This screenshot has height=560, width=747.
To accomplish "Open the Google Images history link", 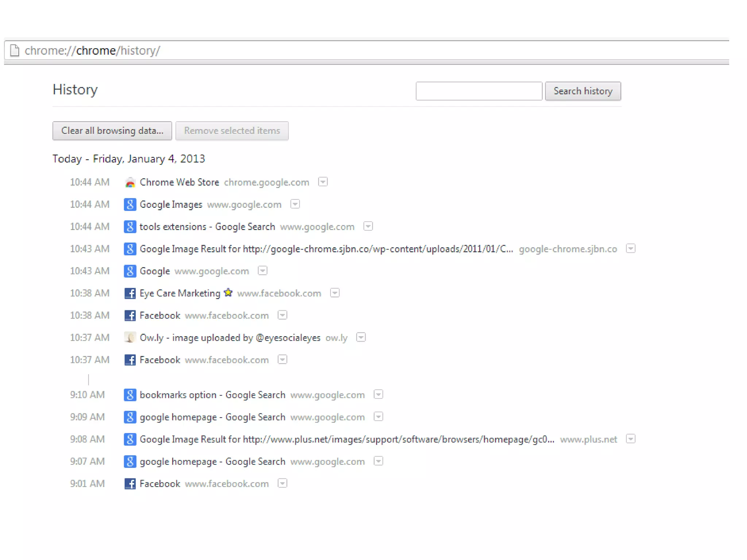I will [171, 205].
